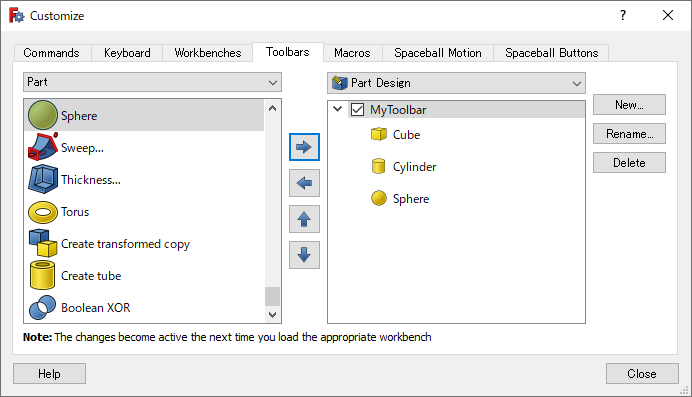Select the "Create tube" text
Image resolution: width=692 pixels, height=397 pixels.
coord(91,276)
